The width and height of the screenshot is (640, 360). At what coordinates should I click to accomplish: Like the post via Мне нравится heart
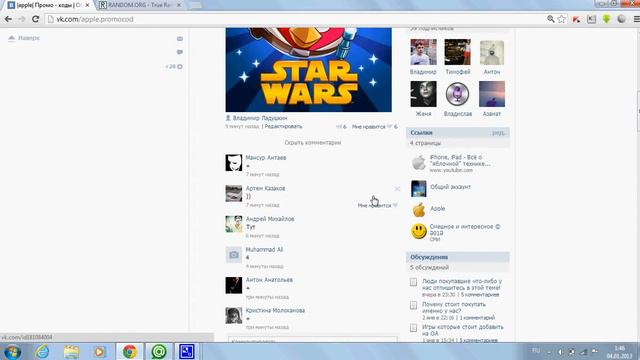374,127
